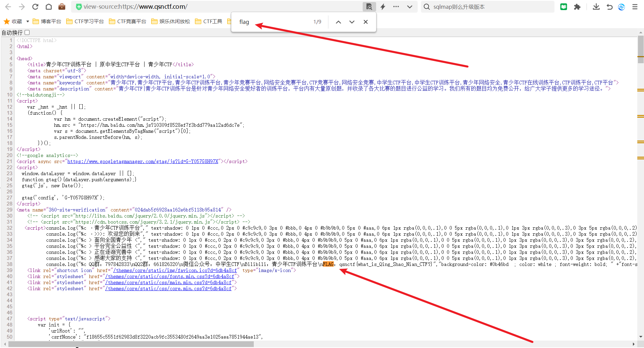Open the CTF竞赛平台 bookmark folder

tap(127, 22)
